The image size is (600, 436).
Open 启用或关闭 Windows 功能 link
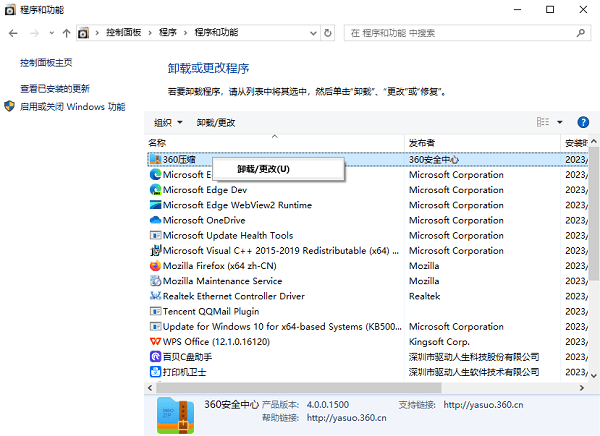point(72,106)
